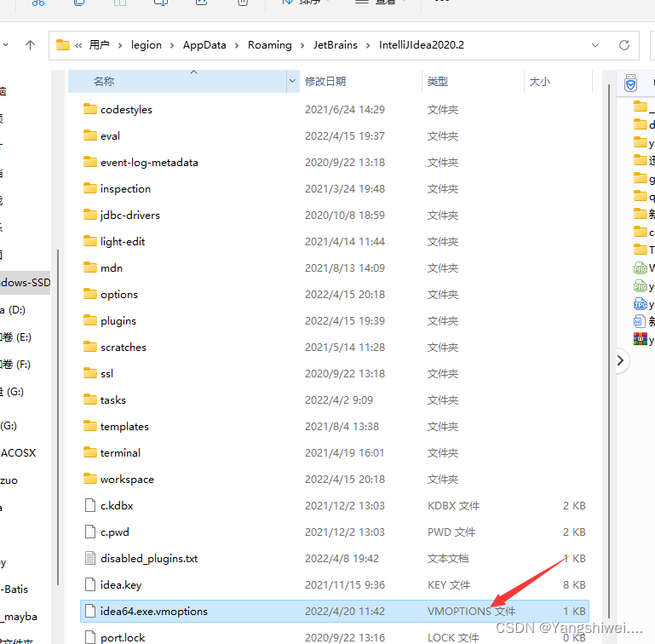Click the sidebar vertical scrollbar
655x644 pixels.
coord(58,417)
